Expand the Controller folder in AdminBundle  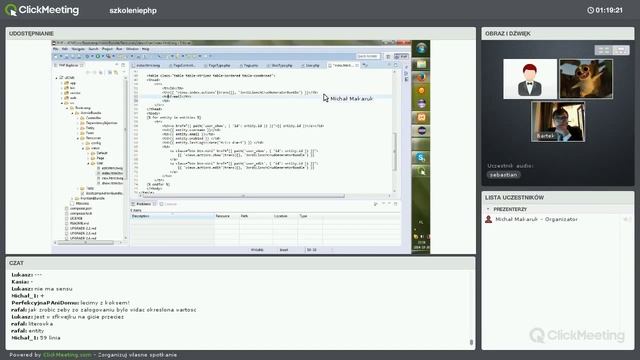click(78, 118)
